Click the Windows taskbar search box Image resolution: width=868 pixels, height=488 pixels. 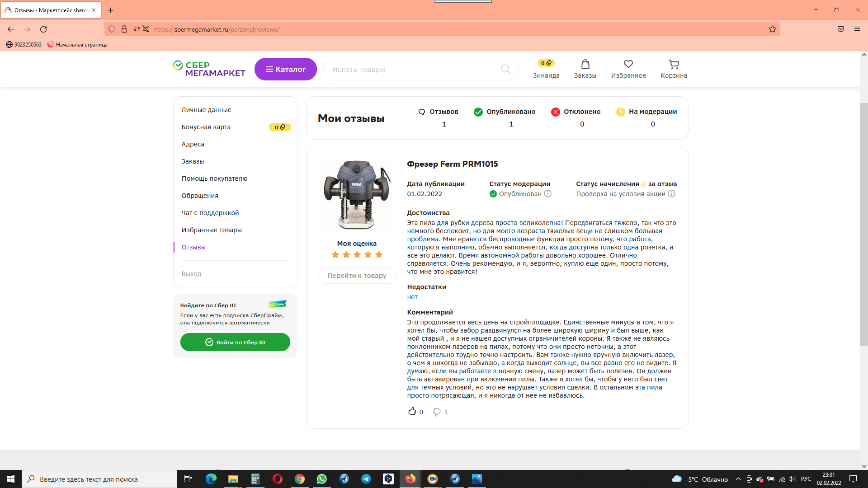(99, 479)
